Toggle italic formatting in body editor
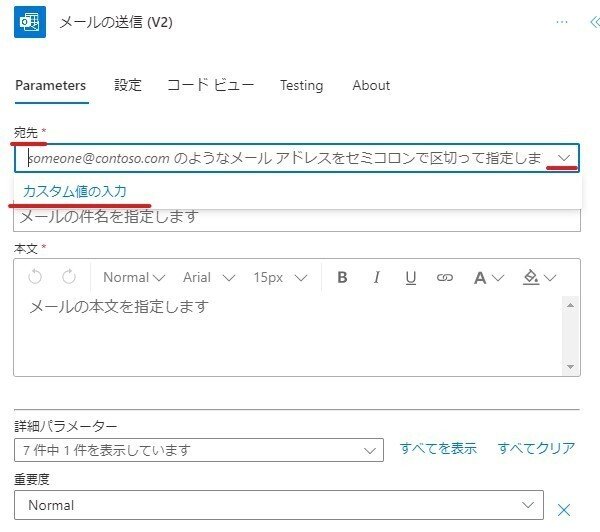Image resolution: width=600 pixels, height=532 pixels. click(377, 277)
